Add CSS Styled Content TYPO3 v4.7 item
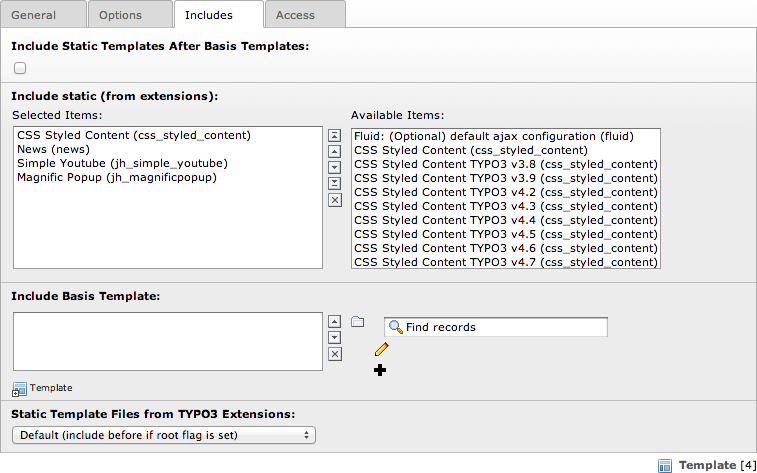The image size is (757, 473). [505, 262]
